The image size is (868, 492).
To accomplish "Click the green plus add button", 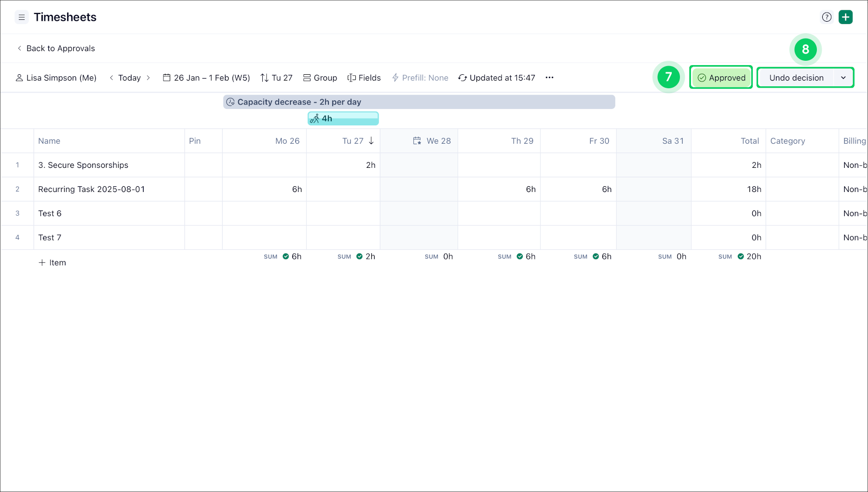I will 845,17.
